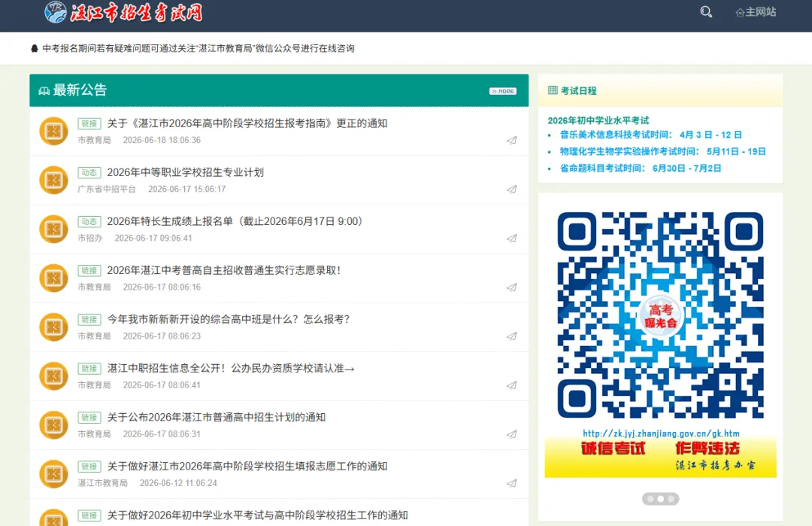Click orange avatar icon of 自主招收普通生 item

pos(54,278)
